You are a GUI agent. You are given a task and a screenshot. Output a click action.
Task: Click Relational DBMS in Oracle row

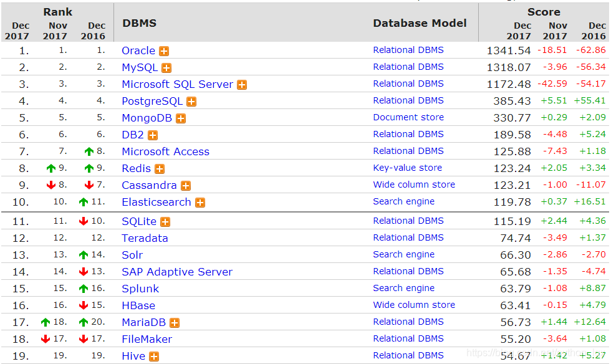tap(408, 50)
